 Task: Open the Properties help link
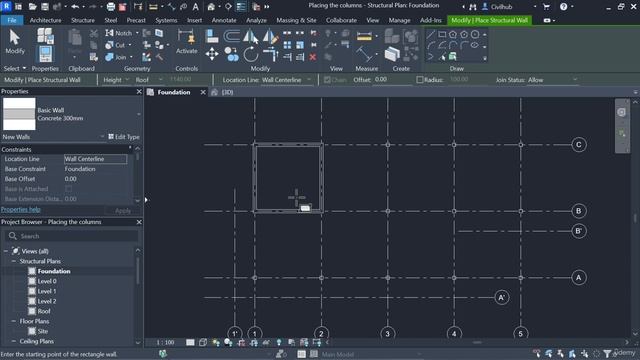point(21,209)
